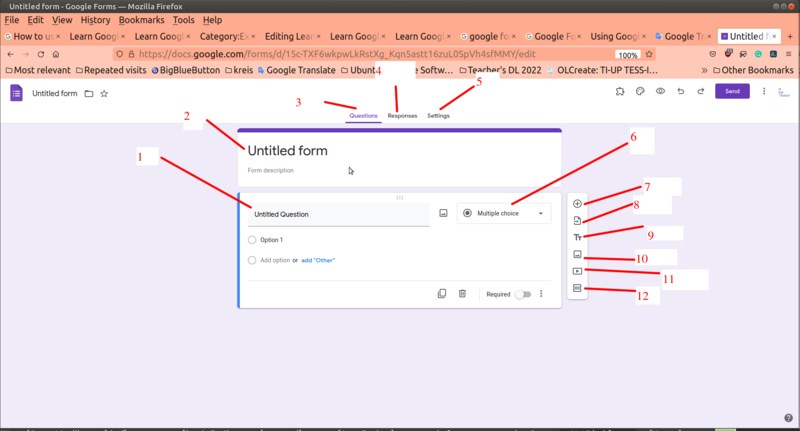Add question with plus circle icon
800x431 pixels.
(577, 204)
